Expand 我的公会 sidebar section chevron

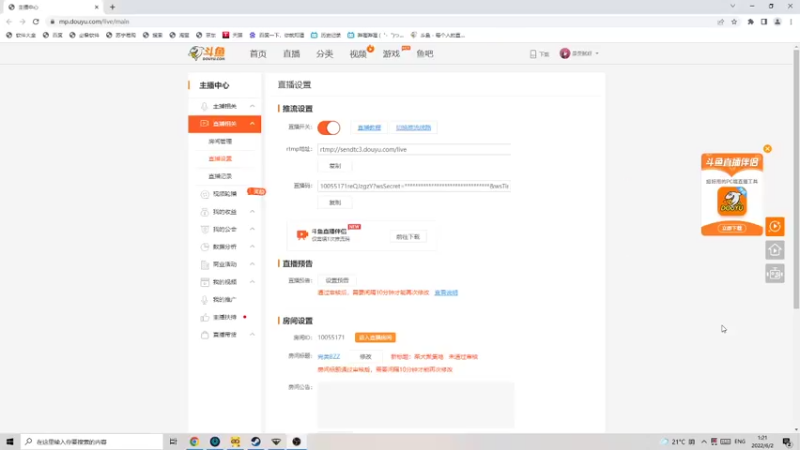(252, 229)
